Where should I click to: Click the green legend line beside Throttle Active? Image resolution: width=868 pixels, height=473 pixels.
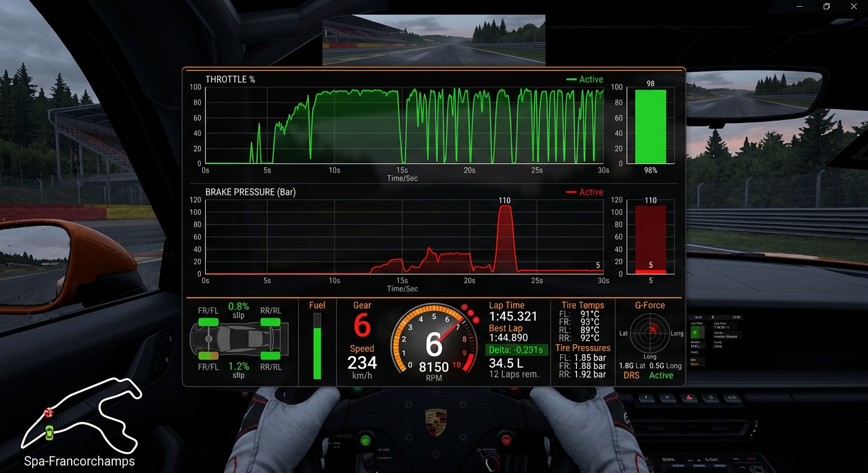pos(571,79)
